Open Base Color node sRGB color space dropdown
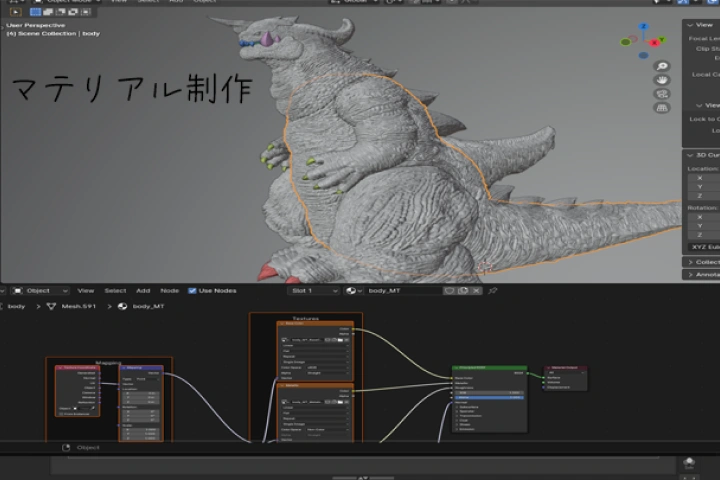The image size is (720, 480). pyautogui.click(x=328, y=368)
